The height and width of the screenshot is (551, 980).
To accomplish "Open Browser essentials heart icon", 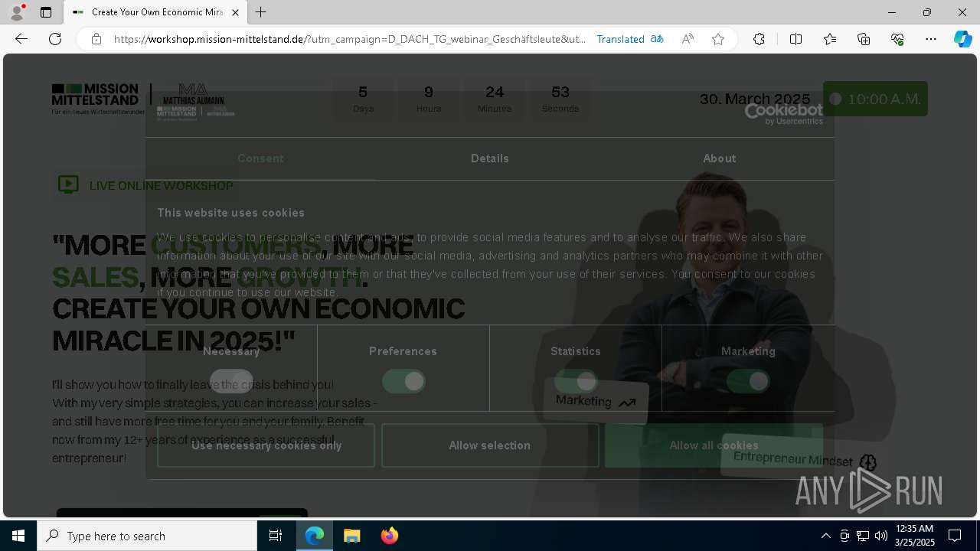I will (x=897, y=39).
